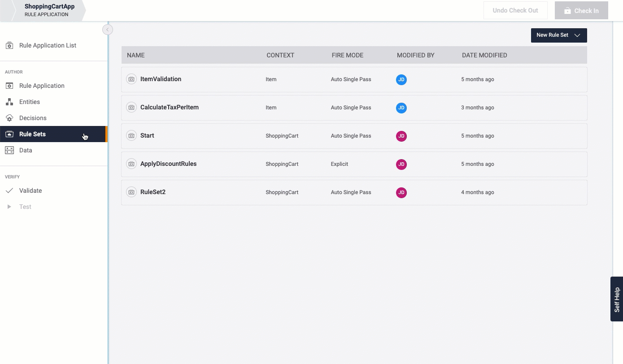Click the Data table icon in sidebar

click(x=9, y=151)
